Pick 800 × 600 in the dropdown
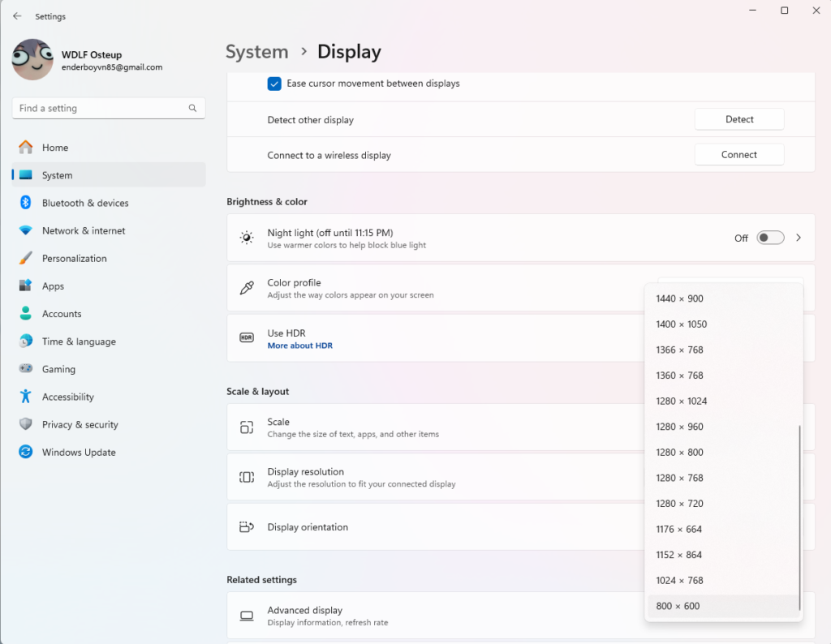831x644 pixels. 678,606
